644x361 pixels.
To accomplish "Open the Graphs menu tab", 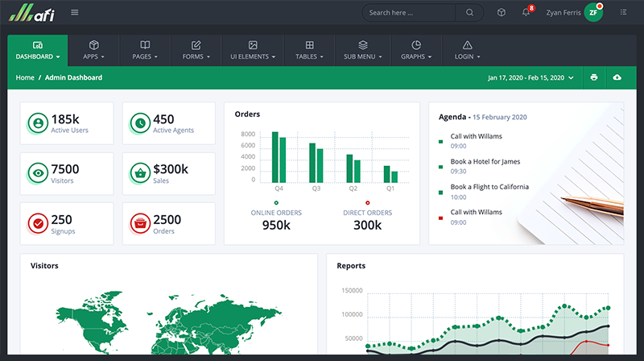I will coord(416,50).
